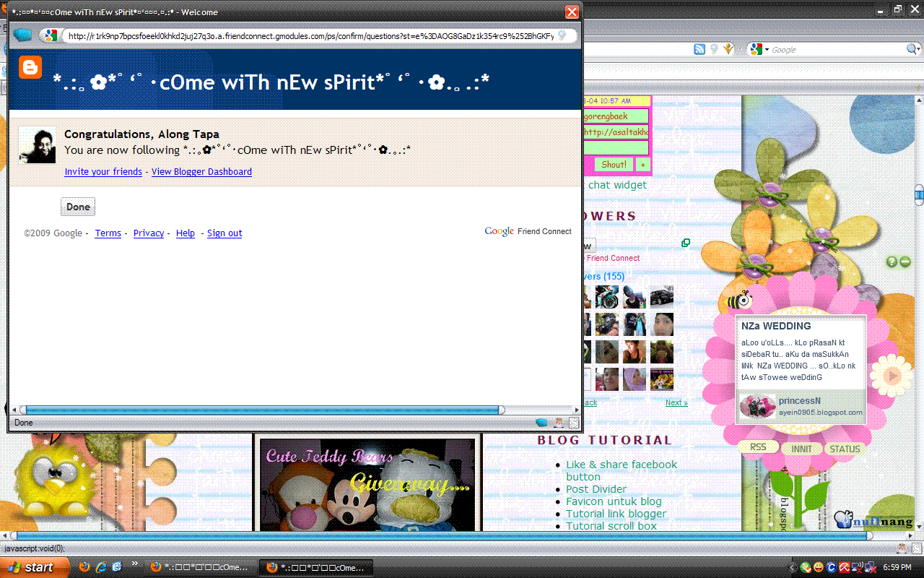924x578 pixels.
Task: Switch to first Firefox taskbar window
Action: (x=200, y=568)
